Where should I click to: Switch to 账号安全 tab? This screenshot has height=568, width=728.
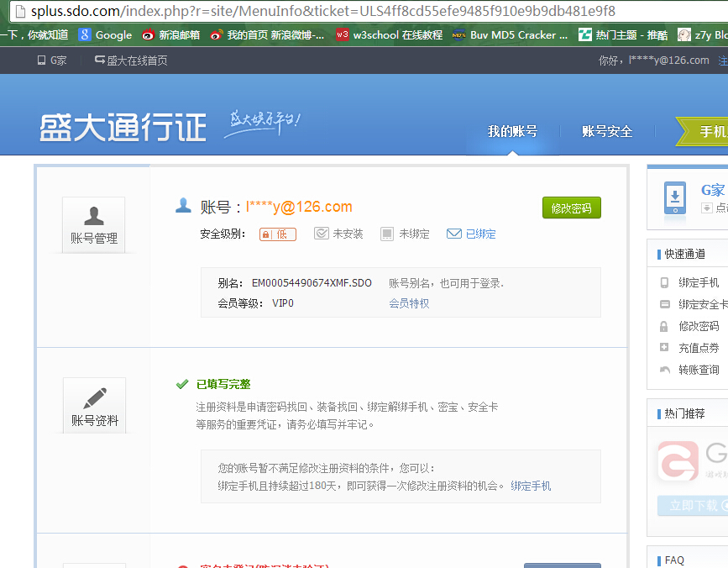pyautogui.click(x=607, y=131)
